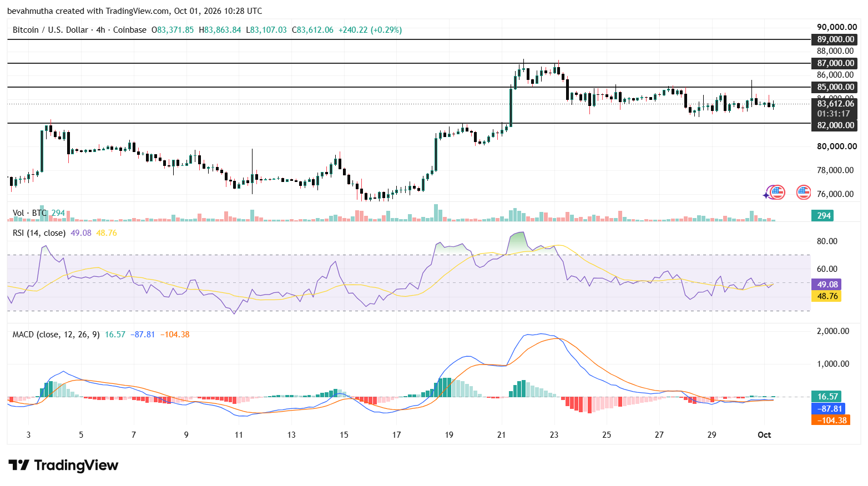
Task: Click the rightmost US flag economic event icon
Action: point(804,193)
